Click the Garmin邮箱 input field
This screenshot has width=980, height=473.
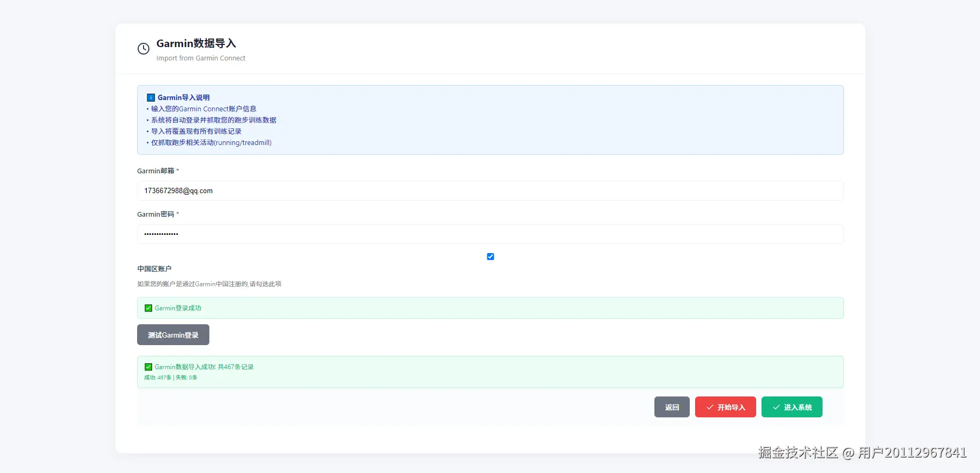[491, 191]
